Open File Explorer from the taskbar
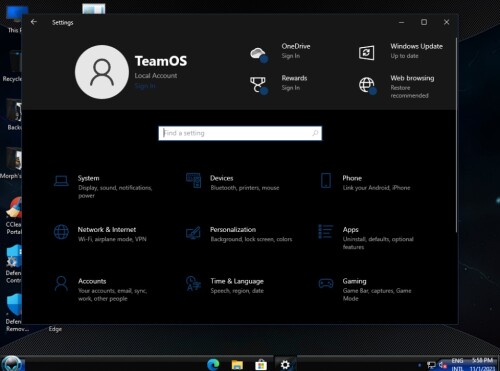500x371 pixels. tap(237, 365)
